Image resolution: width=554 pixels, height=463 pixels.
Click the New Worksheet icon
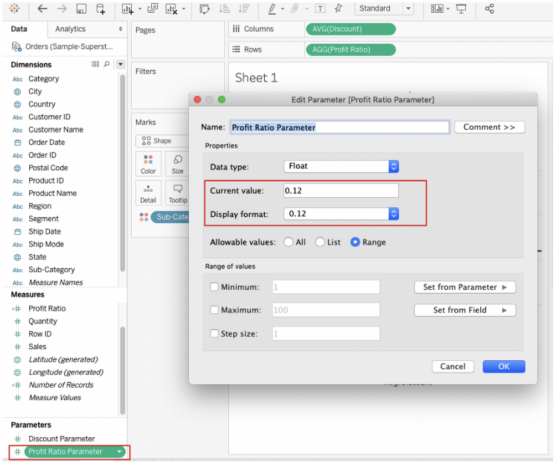[127, 9]
